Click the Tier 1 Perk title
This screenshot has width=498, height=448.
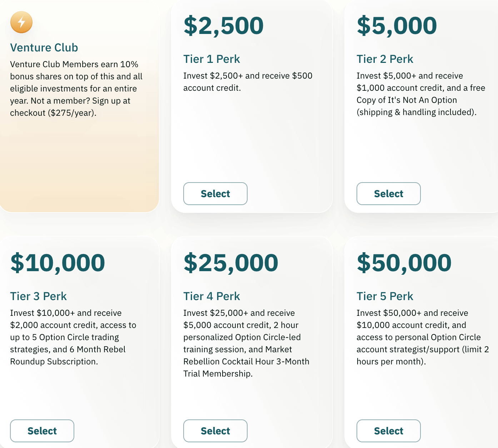tap(211, 59)
